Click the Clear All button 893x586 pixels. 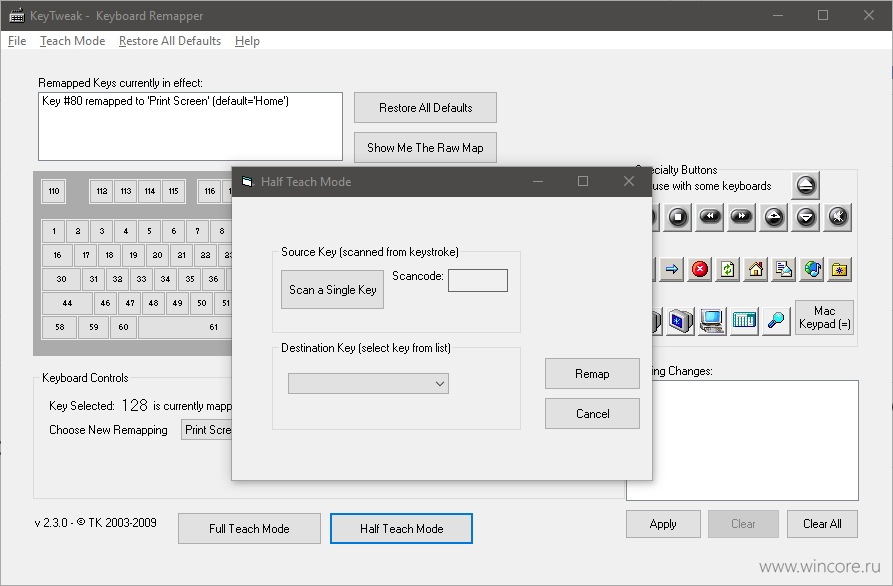point(822,524)
